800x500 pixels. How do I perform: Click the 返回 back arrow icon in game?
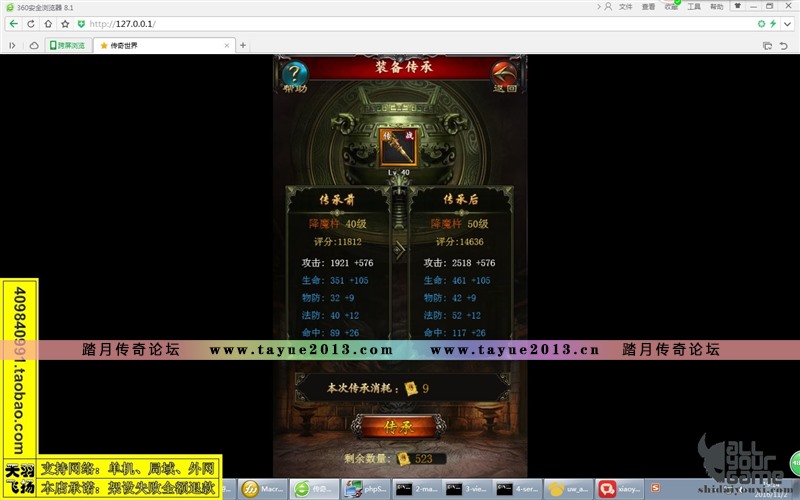[505, 75]
